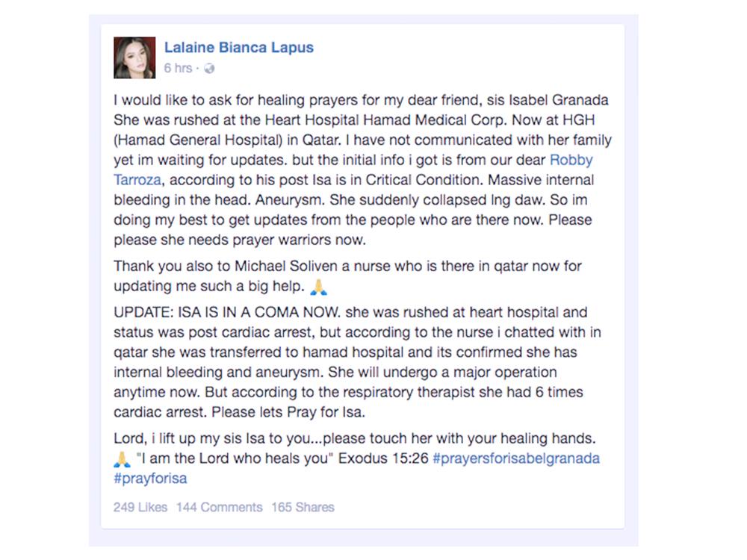Click the "6 hrs" post timestamp
The height and width of the screenshot is (560, 747).
[177, 69]
